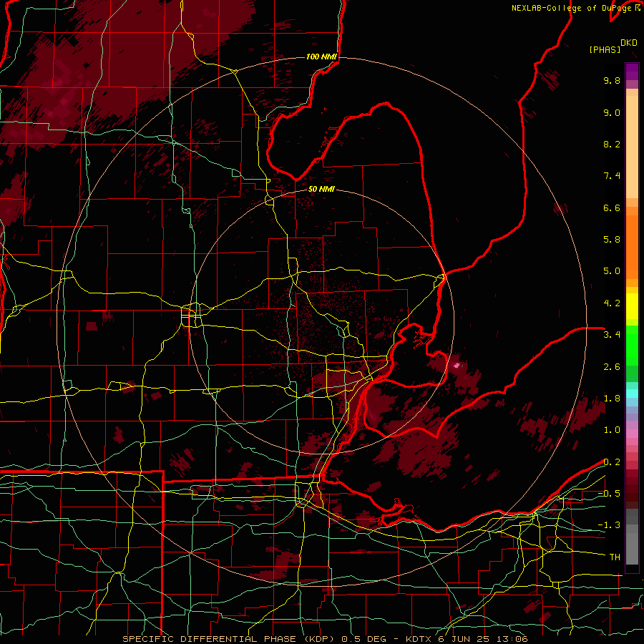644x644 pixels.
Task: Click the KDTX station identifier
Action: tap(420, 639)
